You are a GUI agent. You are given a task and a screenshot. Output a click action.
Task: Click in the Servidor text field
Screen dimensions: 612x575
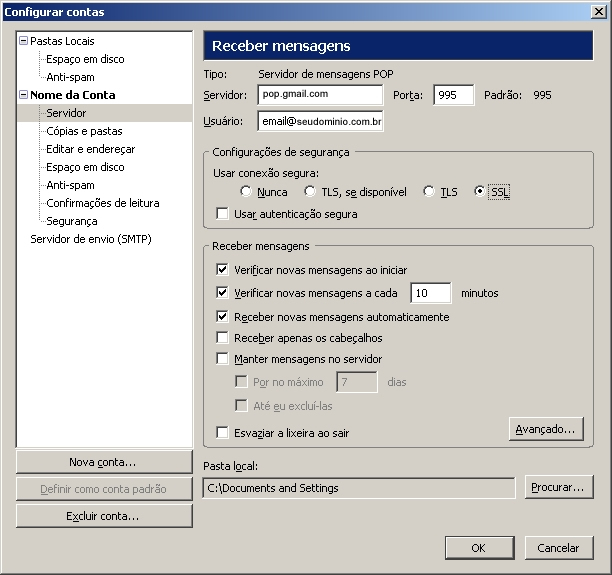[x=319, y=95]
